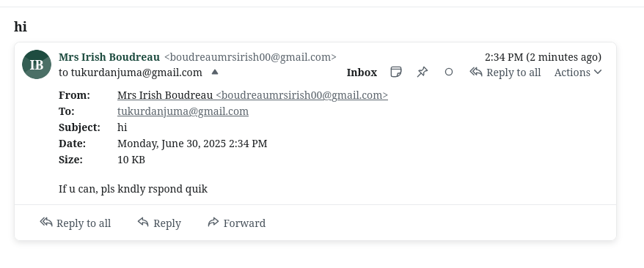The image size is (644, 268).
Task: Click the Inbox folder label
Action: point(362,72)
